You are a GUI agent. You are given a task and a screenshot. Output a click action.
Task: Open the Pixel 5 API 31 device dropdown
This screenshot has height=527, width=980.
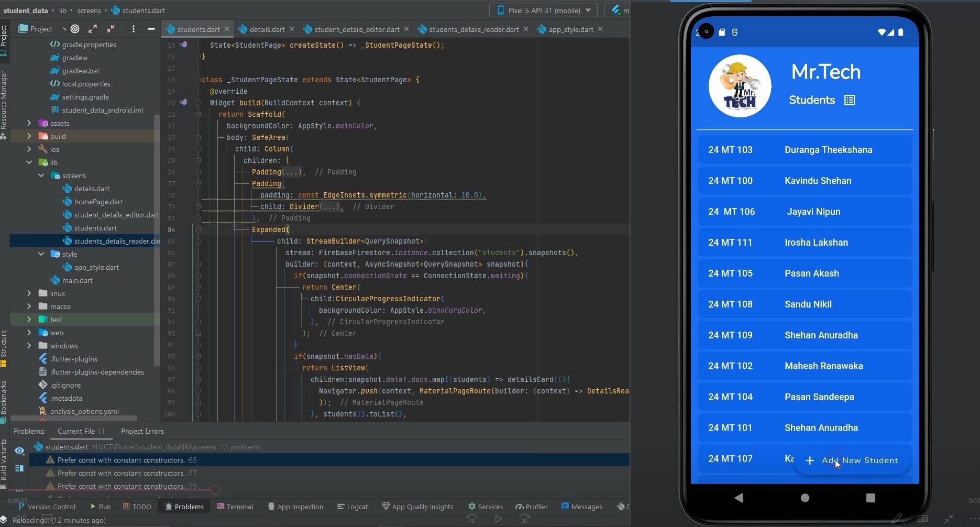[x=544, y=10]
